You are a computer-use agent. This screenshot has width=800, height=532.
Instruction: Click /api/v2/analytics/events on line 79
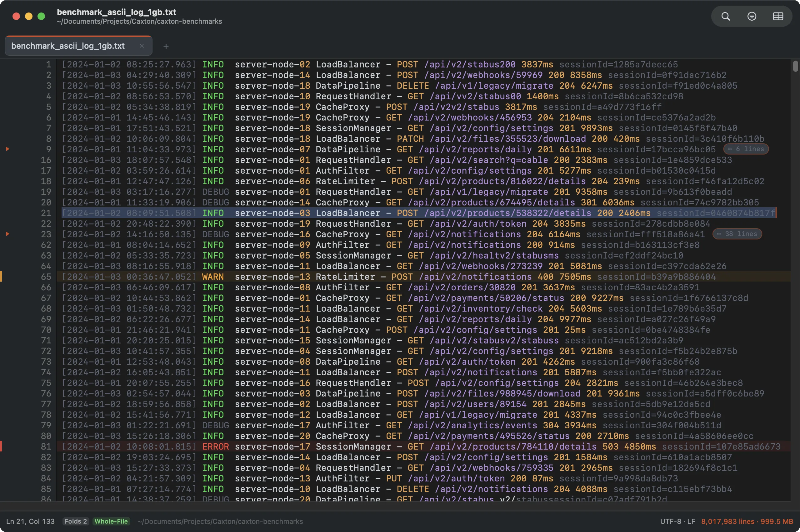pos(473,426)
